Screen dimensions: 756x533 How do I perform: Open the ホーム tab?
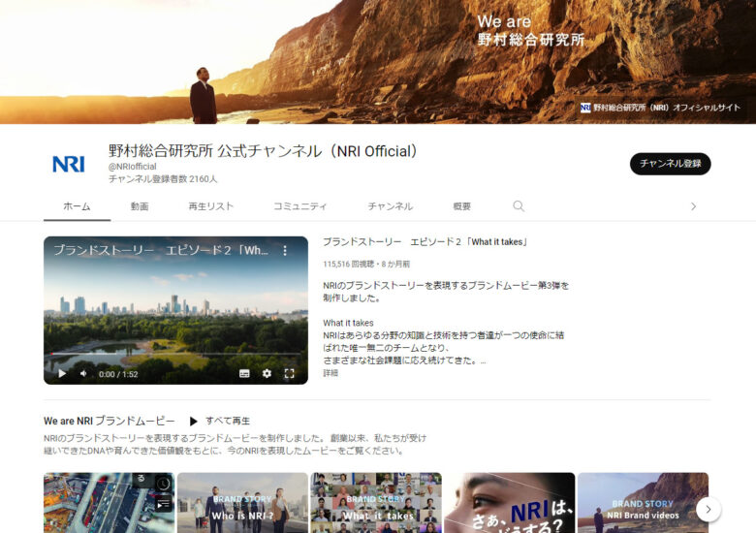pos(77,206)
